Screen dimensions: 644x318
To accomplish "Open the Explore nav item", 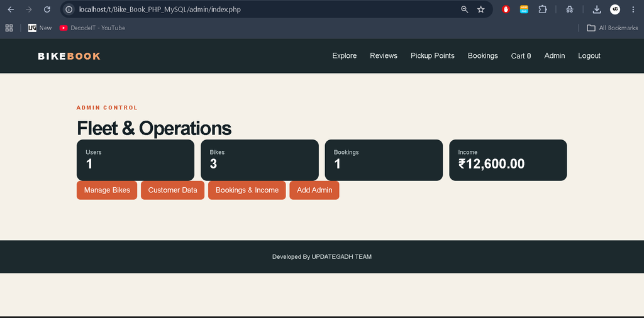I will click(345, 56).
